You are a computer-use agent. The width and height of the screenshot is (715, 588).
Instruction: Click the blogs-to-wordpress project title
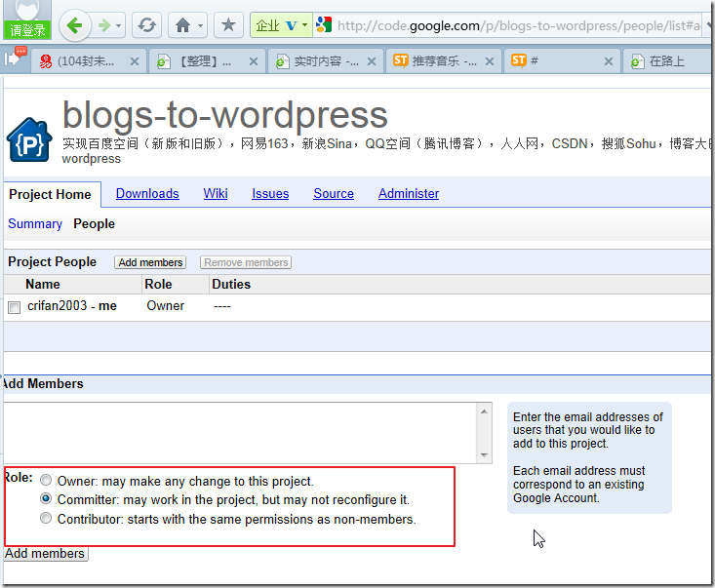point(224,115)
